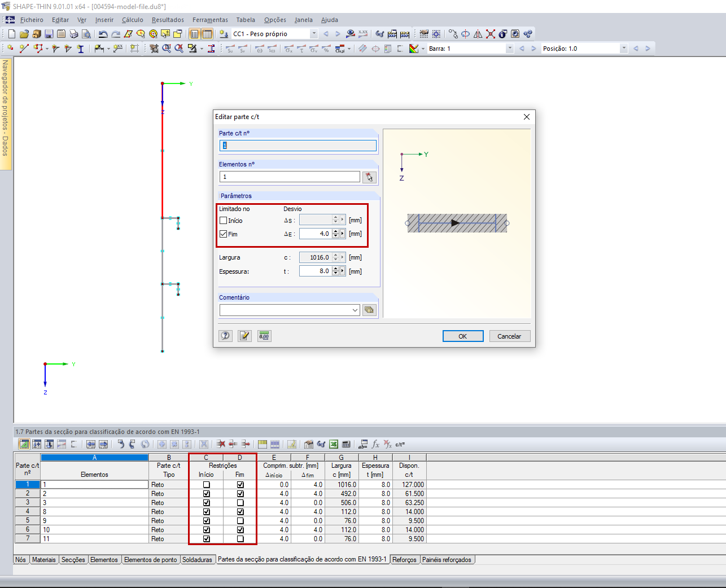Click the ΔE spinner control
Viewport: 726px width, 588px height.
pos(335,234)
